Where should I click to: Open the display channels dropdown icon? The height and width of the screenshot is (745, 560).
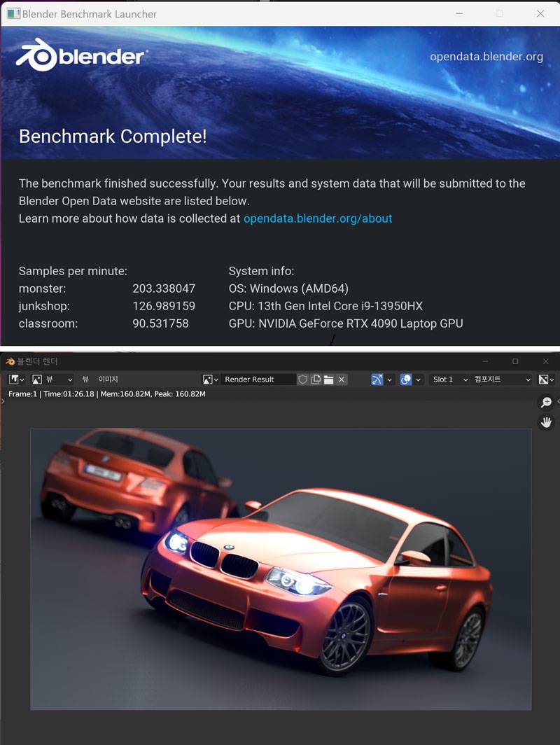click(x=546, y=380)
